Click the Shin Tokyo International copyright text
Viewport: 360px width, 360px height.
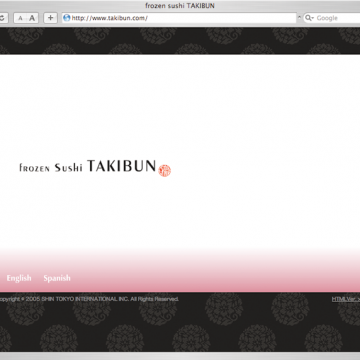pyautogui.click(x=89, y=299)
